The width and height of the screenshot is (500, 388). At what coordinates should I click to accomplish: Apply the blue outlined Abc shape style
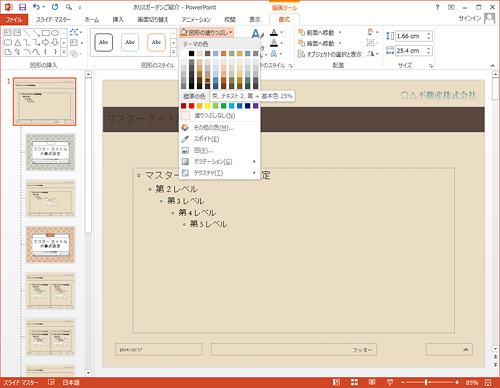coord(130,42)
